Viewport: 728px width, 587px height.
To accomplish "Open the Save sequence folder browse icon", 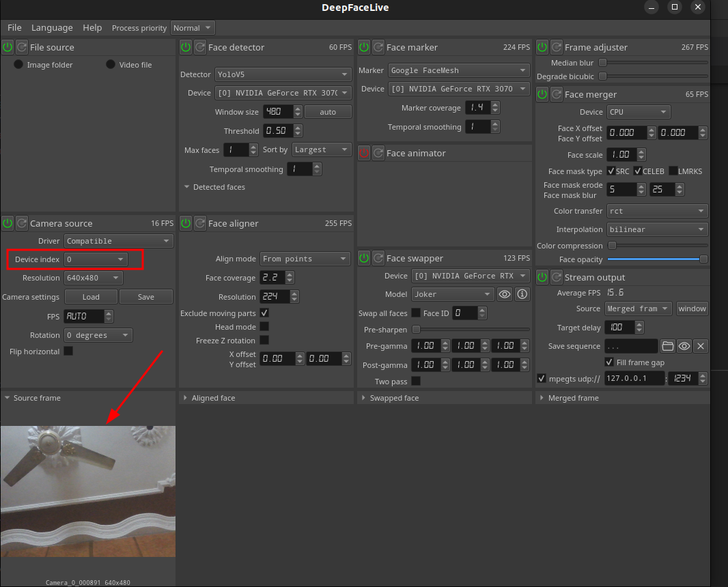I will (668, 346).
